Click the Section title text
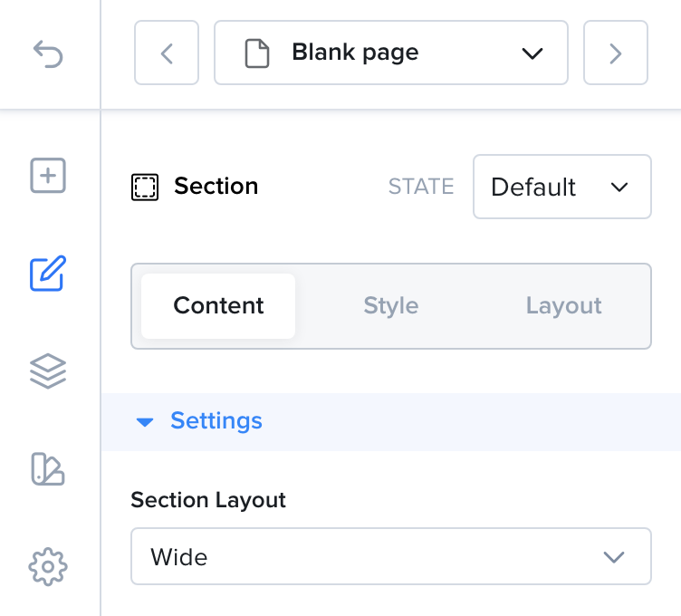This screenshot has height=616, width=681. click(216, 187)
